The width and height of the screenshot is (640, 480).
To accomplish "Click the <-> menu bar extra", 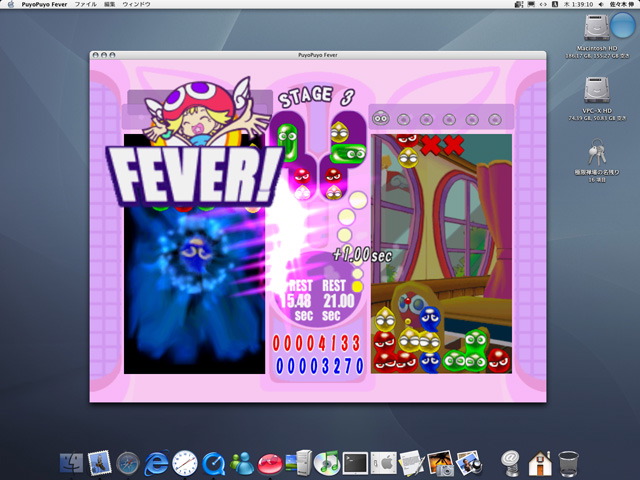I will (543, 4).
